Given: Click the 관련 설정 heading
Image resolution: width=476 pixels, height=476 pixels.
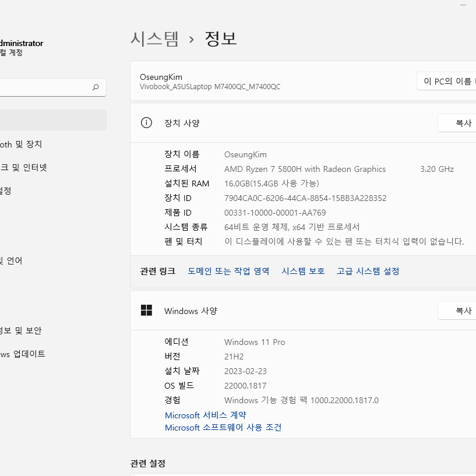Looking at the screenshot, I should point(147,463).
